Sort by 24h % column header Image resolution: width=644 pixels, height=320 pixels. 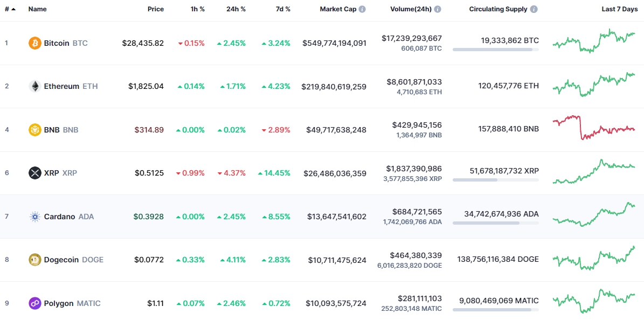235,9
